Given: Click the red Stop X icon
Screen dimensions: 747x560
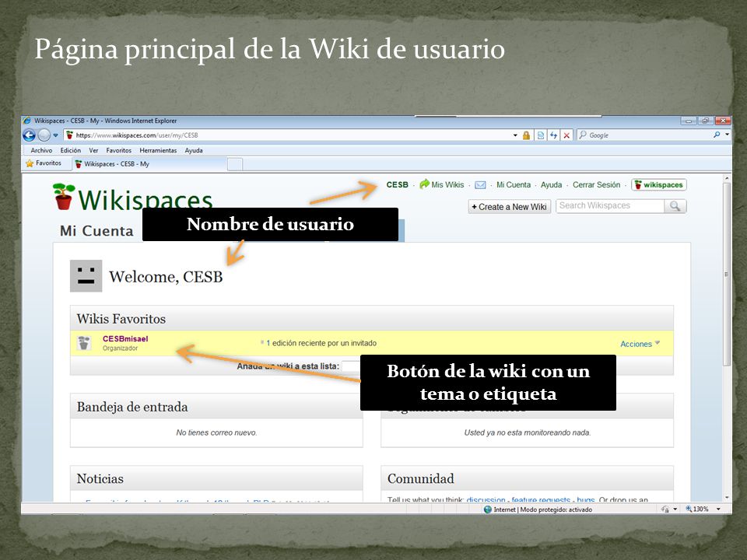Looking at the screenshot, I should pyautogui.click(x=566, y=135).
